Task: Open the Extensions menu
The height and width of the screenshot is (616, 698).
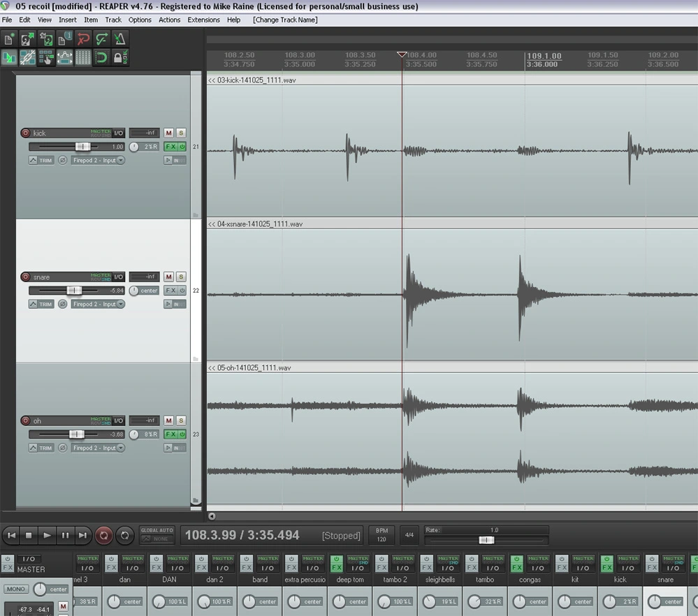Action: [x=203, y=20]
